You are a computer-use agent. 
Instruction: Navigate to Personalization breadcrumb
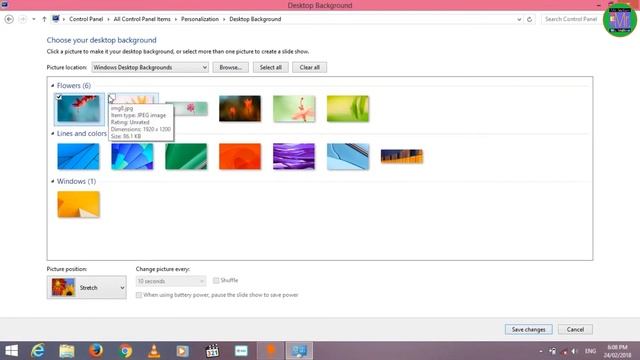pos(200,19)
